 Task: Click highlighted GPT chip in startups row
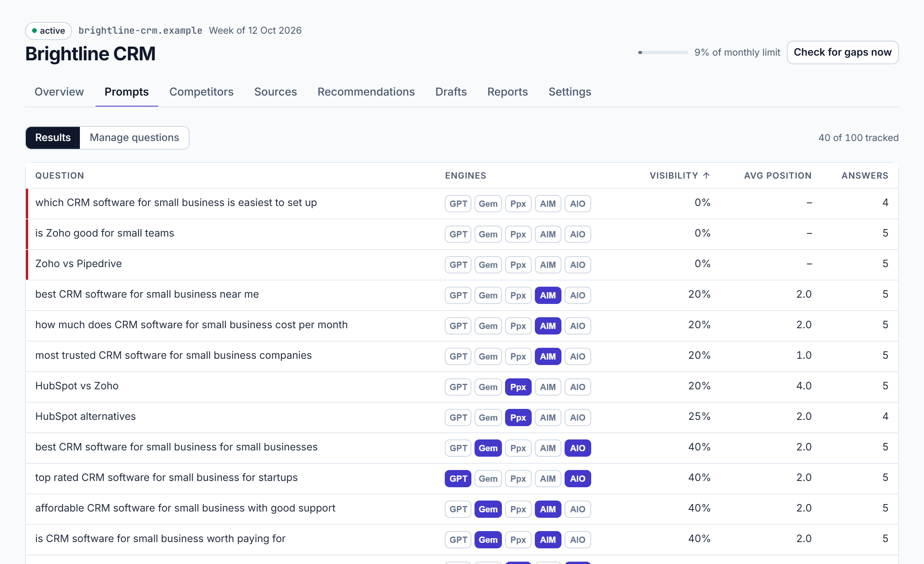point(458,479)
